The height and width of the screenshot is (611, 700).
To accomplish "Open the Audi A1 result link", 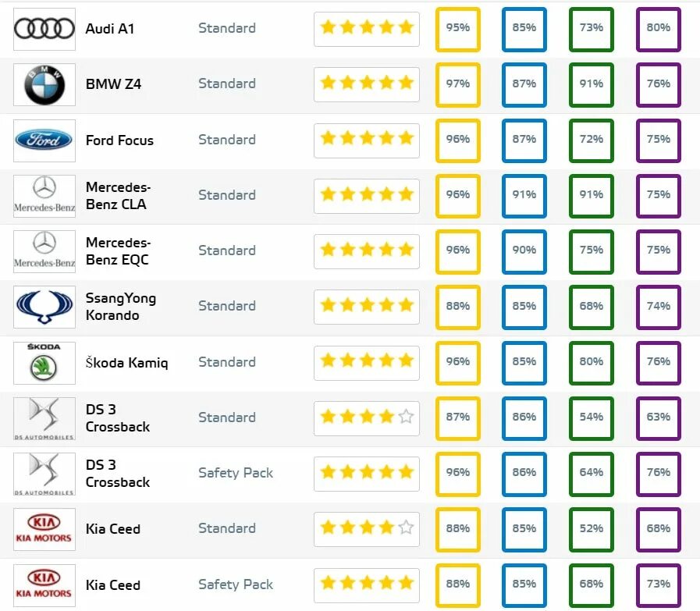I will 110,29.
